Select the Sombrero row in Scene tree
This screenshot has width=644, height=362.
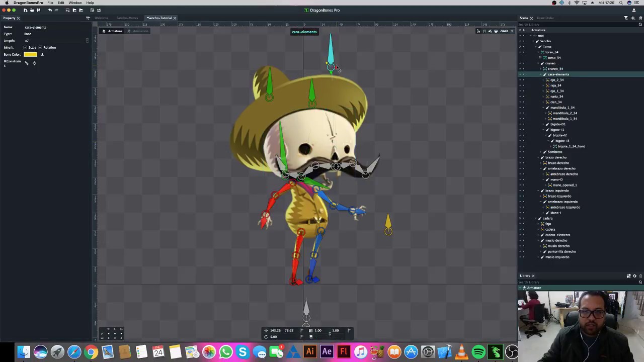click(x=581, y=152)
